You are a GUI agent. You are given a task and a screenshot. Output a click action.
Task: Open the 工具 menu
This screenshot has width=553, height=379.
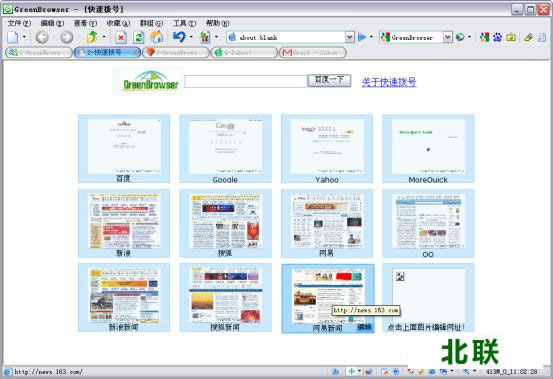184,23
